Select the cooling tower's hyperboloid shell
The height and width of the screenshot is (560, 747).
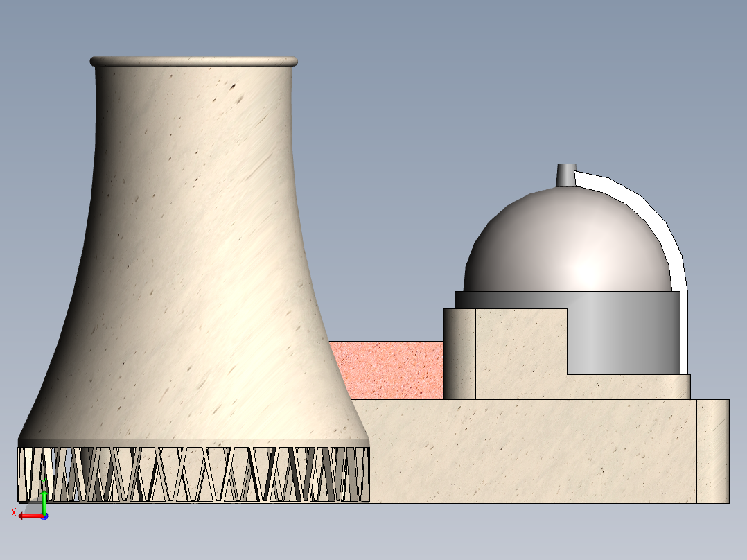(193, 252)
